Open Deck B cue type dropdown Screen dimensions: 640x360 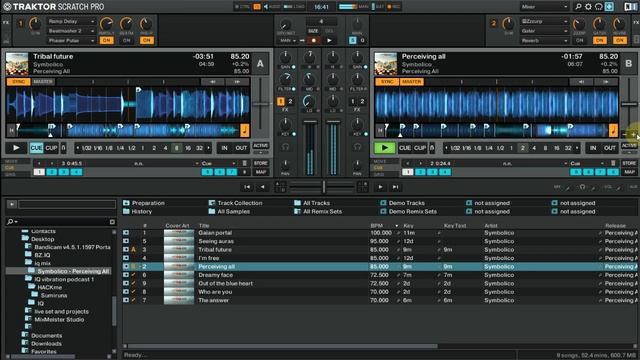click(x=587, y=163)
